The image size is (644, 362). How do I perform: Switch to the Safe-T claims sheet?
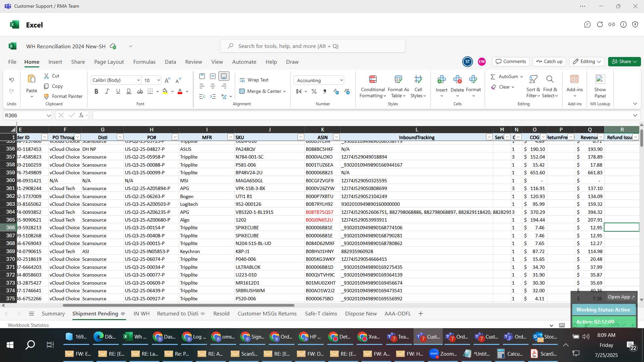pyautogui.click(x=321, y=313)
